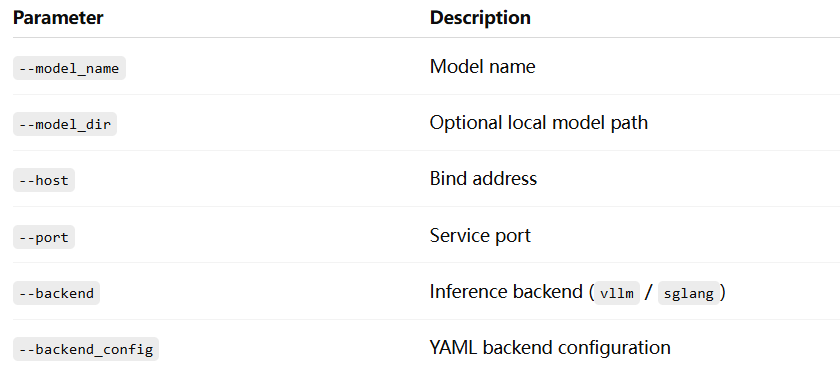Click the --host parameter tag

click(44, 180)
